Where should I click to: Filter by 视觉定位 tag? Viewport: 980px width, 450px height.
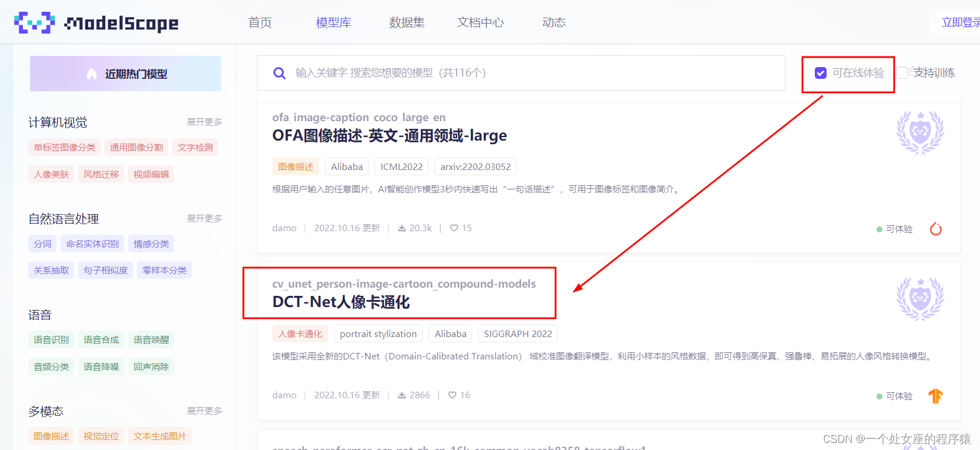(x=101, y=436)
